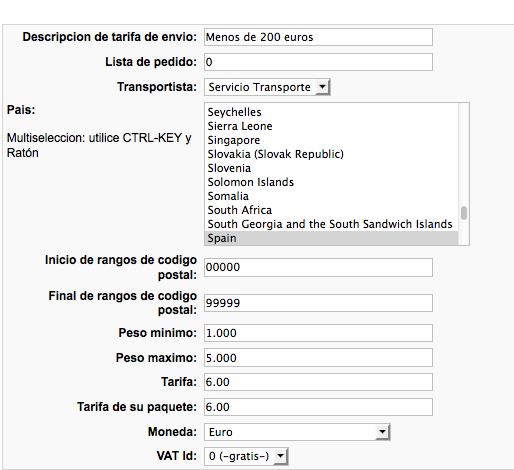The image size is (514, 470).
Task: Open the VAT Id dropdown
Action: pos(246,456)
